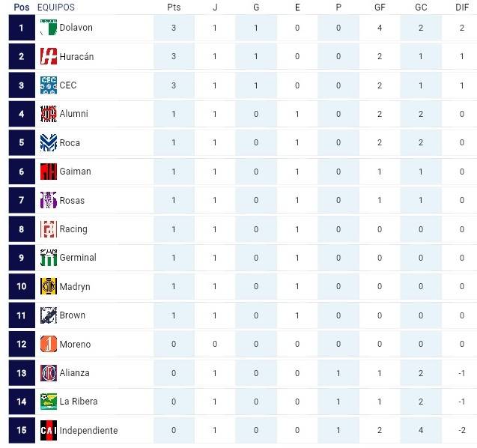Screen dimensions: 477x448
Task: Click the Independiente CAI crest icon
Action: point(49,430)
